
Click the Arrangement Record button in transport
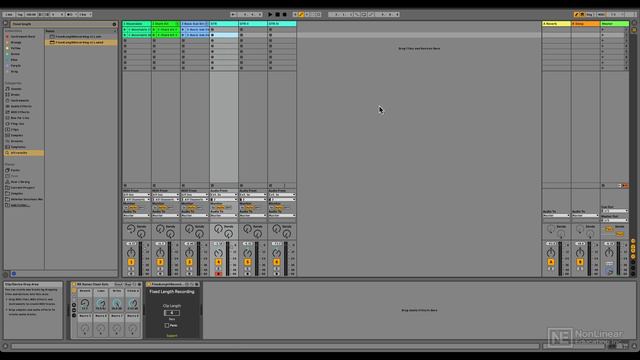point(284,14)
